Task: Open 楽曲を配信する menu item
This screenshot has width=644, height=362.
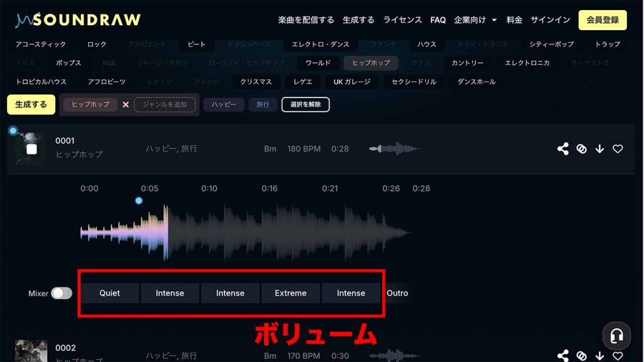Action: 306,19
